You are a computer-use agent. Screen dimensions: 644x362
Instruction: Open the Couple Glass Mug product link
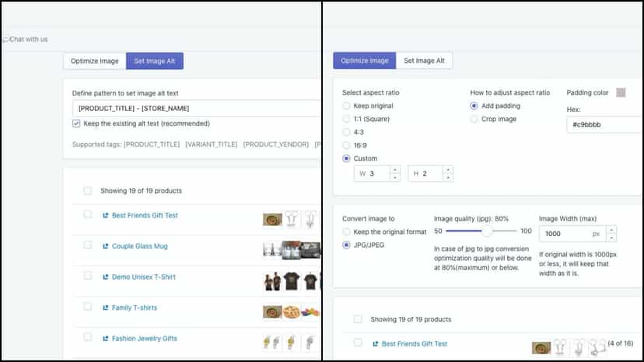140,246
